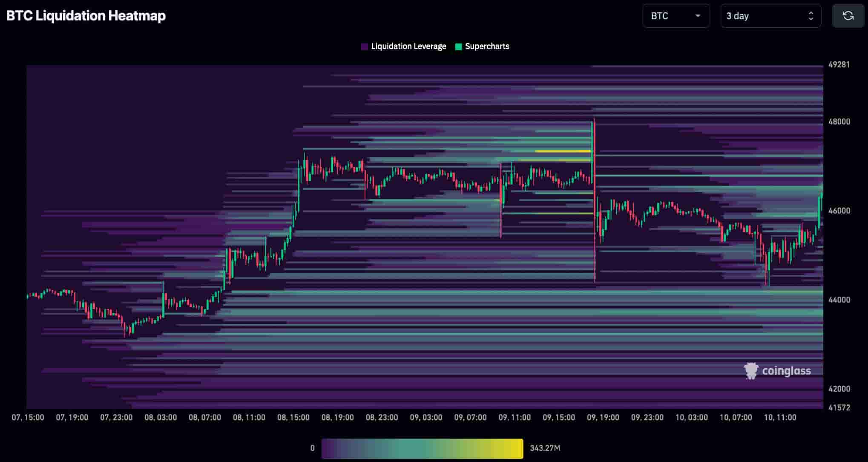Click the refresh icon to reload heatmap

[x=848, y=16]
